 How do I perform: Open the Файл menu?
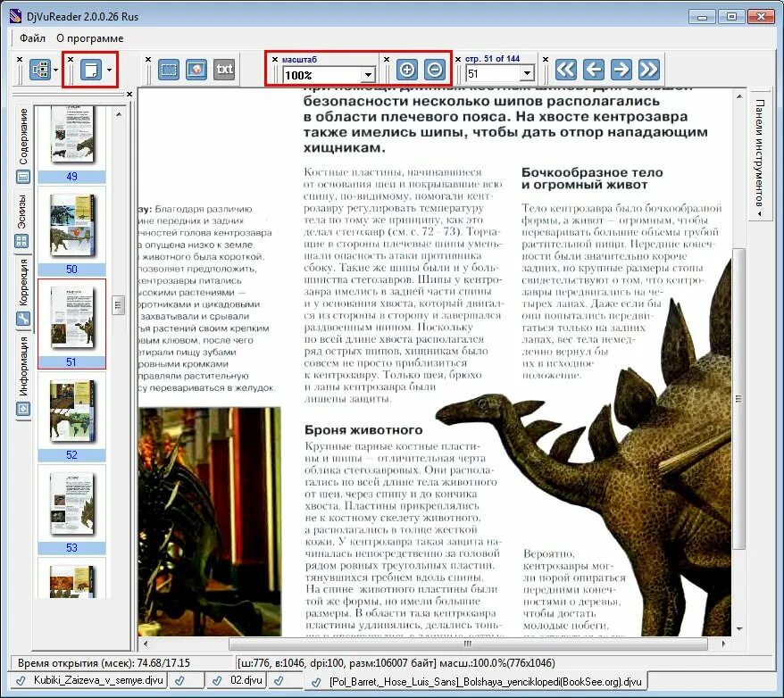coord(32,38)
